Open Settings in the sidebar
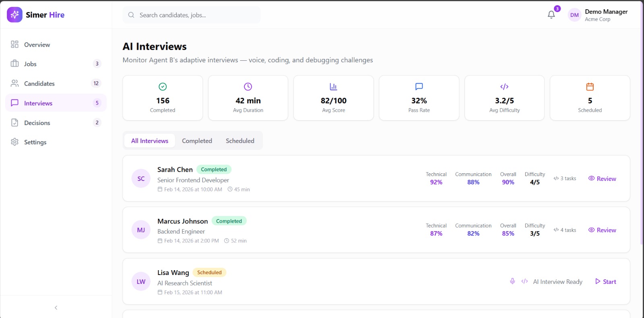 pyautogui.click(x=56, y=142)
